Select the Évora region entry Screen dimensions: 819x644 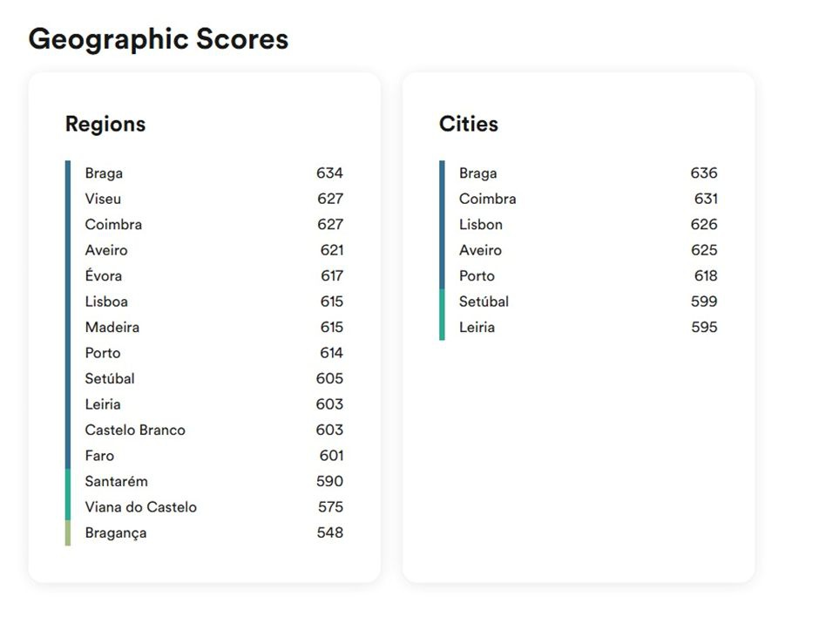(x=104, y=276)
